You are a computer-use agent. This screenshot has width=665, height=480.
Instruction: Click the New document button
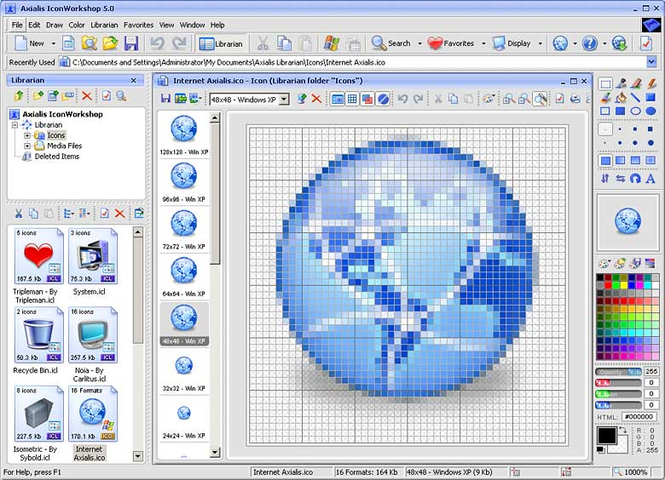(29, 43)
